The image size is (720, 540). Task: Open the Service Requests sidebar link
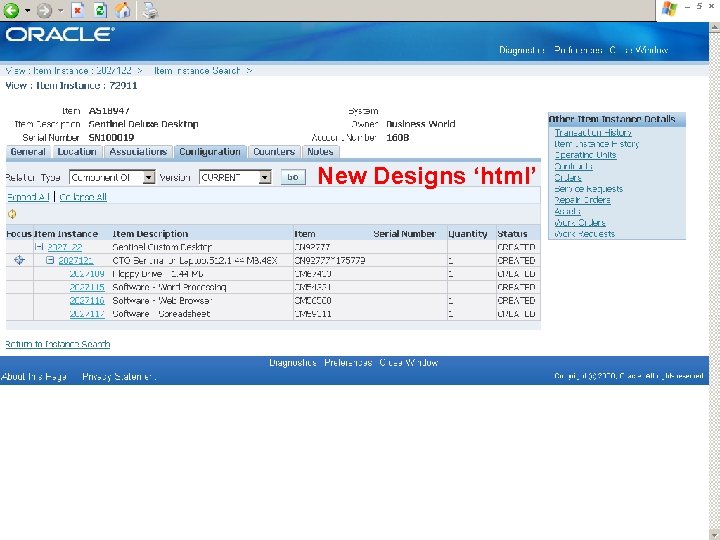(x=589, y=189)
